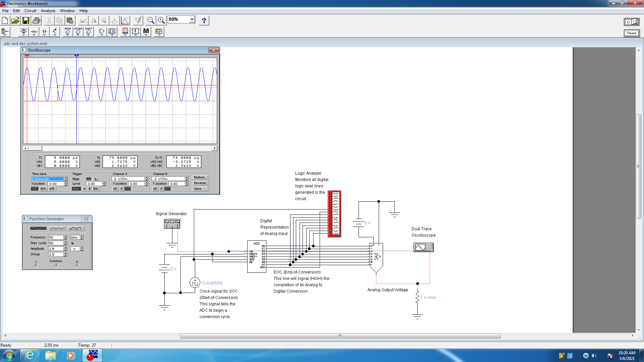Open a circuit file via folder icon

point(15,20)
